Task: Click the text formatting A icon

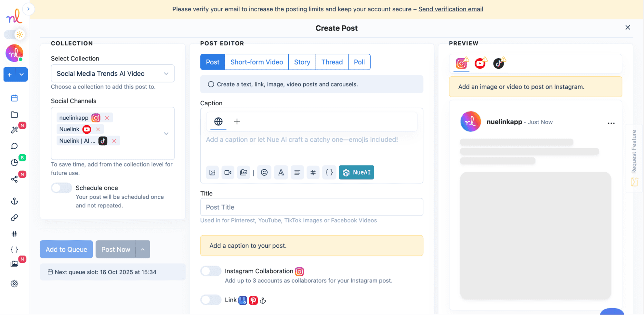Action: tap(281, 172)
